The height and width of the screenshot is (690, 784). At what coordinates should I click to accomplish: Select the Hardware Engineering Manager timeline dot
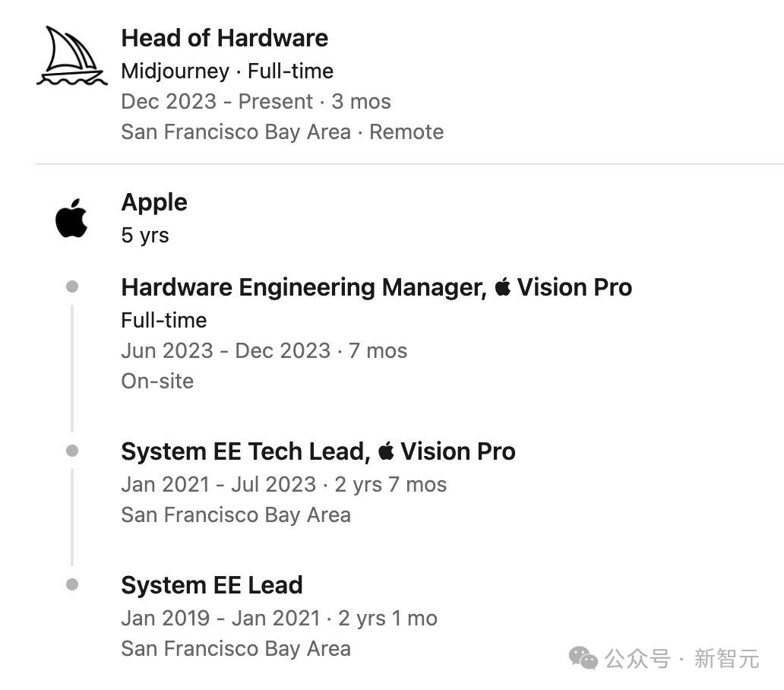(x=72, y=286)
